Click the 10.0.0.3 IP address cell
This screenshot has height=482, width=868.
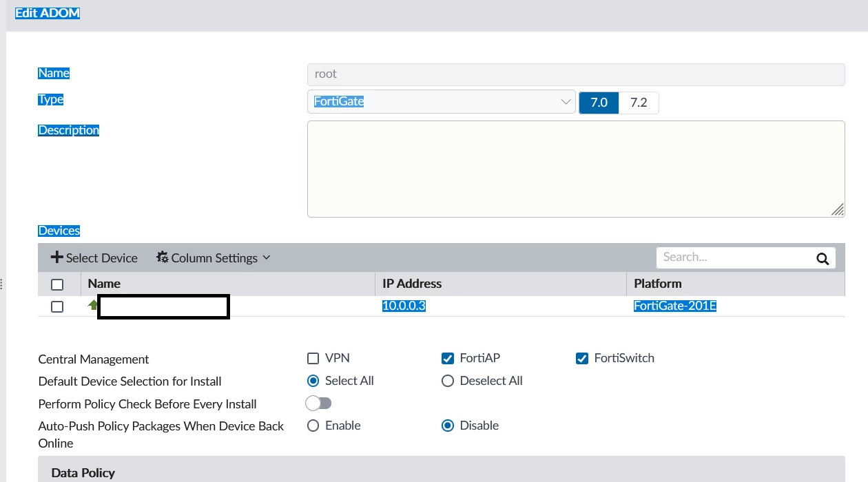[x=404, y=306]
